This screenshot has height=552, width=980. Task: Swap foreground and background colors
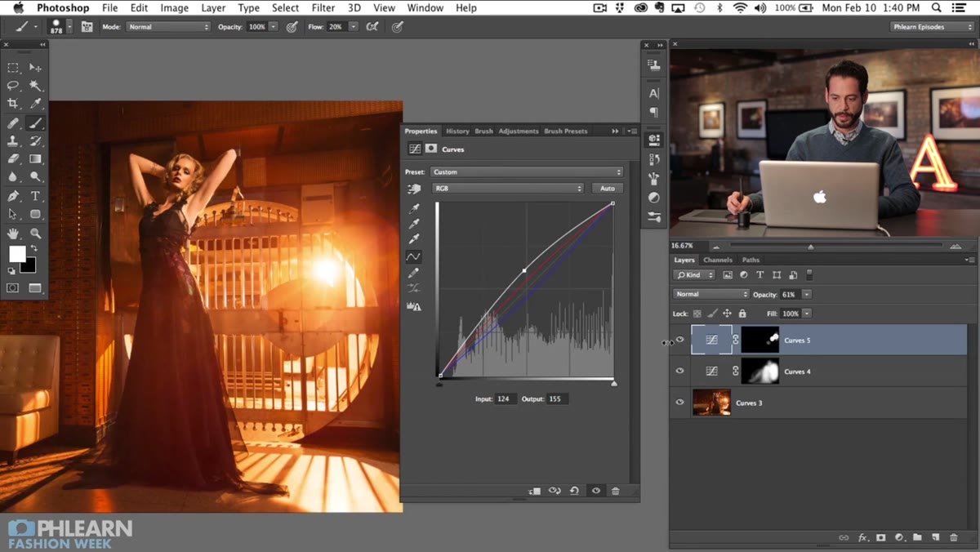point(34,248)
